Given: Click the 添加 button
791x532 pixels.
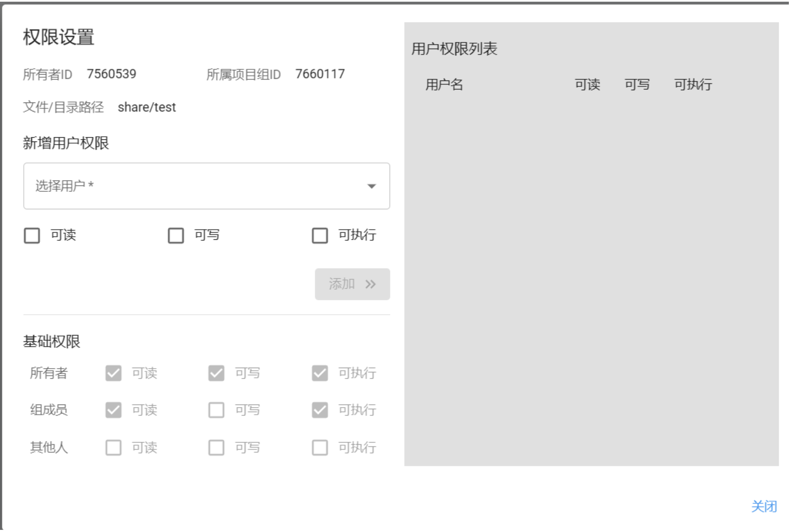Looking at the screenshot, I should [352, 284].
